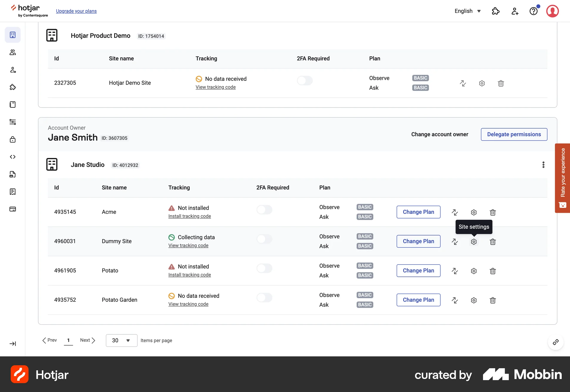Delete the Potato Garden site via trash icon
The height and width of the screenshot is (392, 570).
pyautogui.click(x=493, y=300)
